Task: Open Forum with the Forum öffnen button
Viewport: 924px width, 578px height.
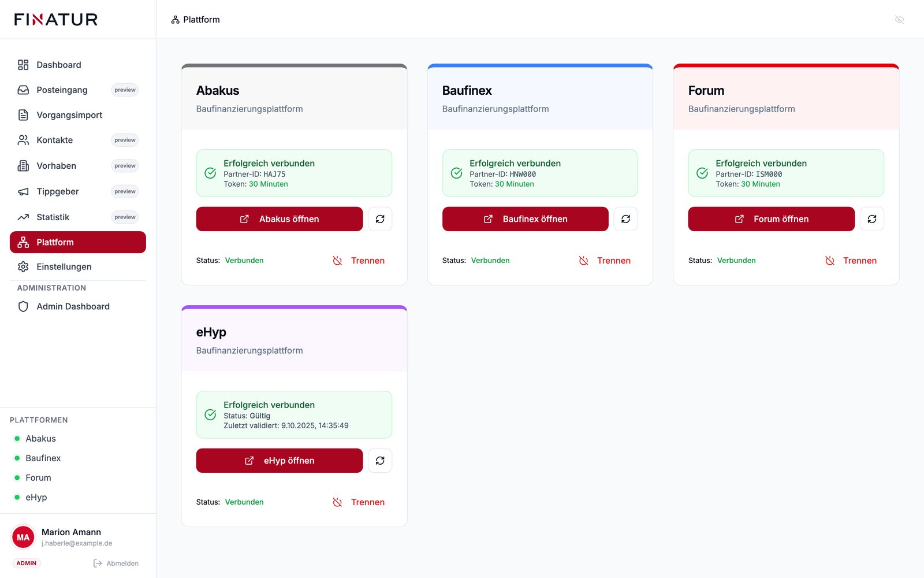Action: click(772, 219)
